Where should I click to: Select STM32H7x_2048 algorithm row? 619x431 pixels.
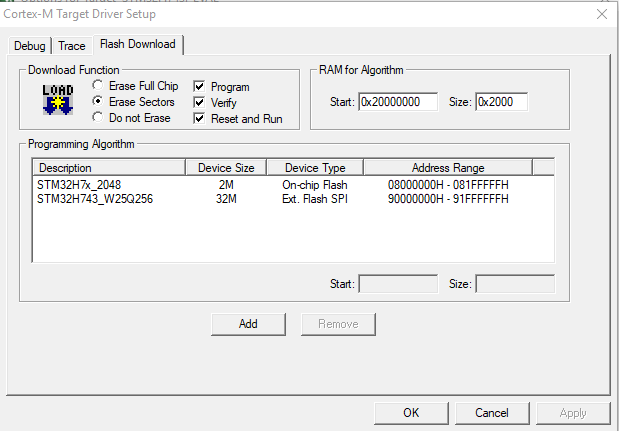click(293, 185)
